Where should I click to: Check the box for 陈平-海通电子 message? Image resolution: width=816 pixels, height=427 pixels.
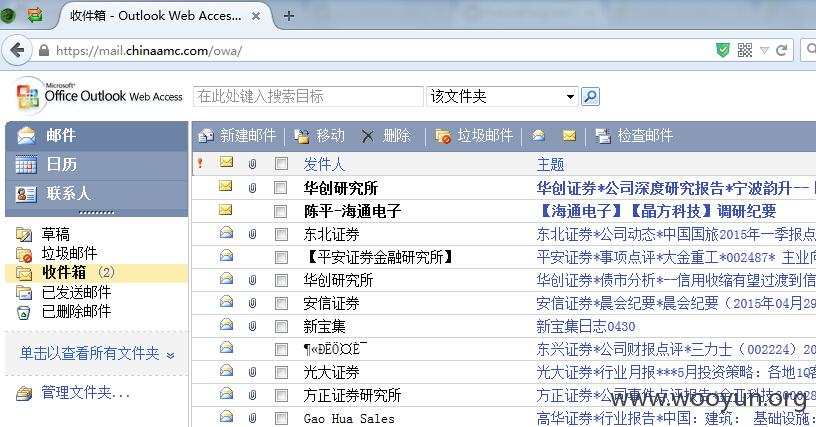click(x=280, y=211)
